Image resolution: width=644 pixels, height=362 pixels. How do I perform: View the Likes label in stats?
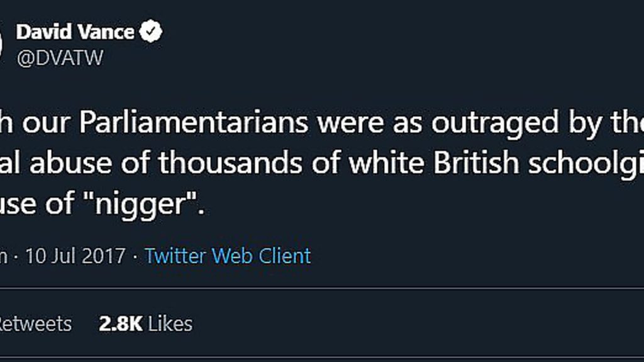(x=170, y=324)
